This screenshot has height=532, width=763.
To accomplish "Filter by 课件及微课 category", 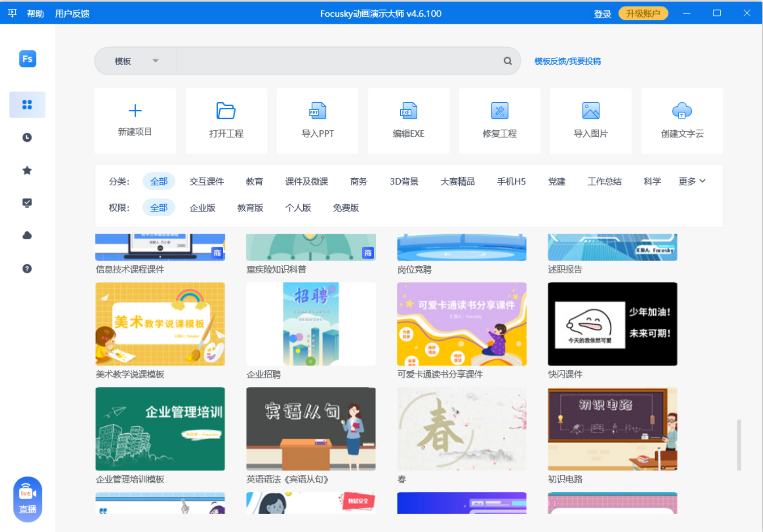I will click(307, 181).
